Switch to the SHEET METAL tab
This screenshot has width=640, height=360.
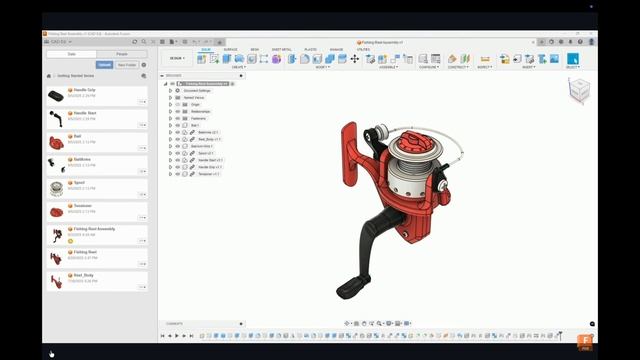[x=282, y=49]
